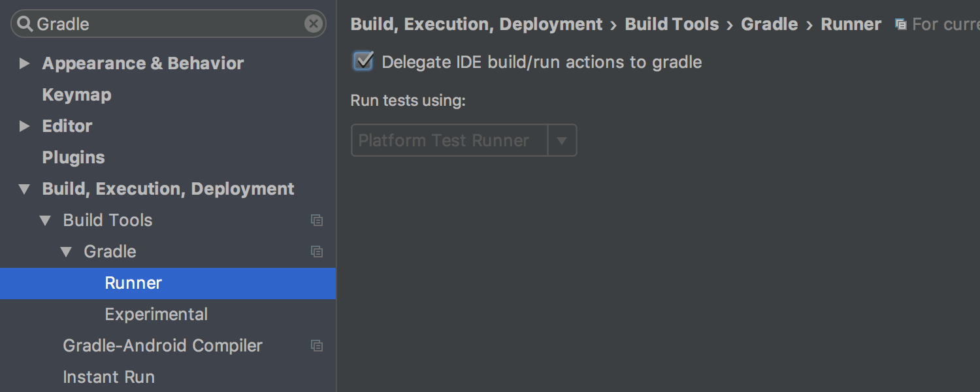Click inside the settings search field

click(x=163, y=24)
